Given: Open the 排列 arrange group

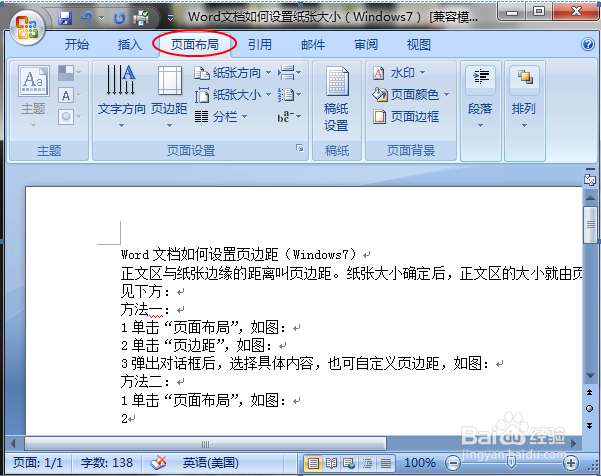Looking at the screenshot, I should tap(524, 98).
